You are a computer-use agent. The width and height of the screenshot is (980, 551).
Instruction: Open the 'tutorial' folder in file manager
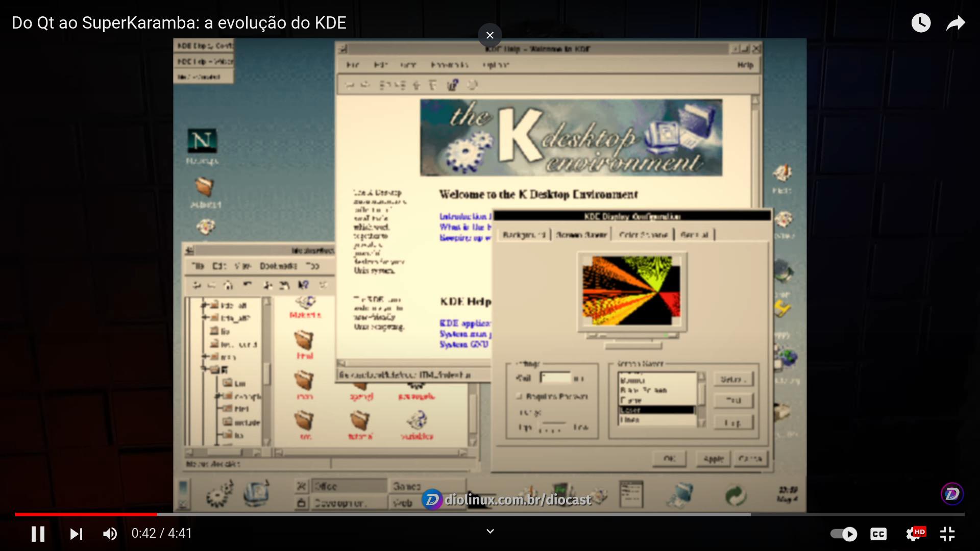[x=360, y=425]
